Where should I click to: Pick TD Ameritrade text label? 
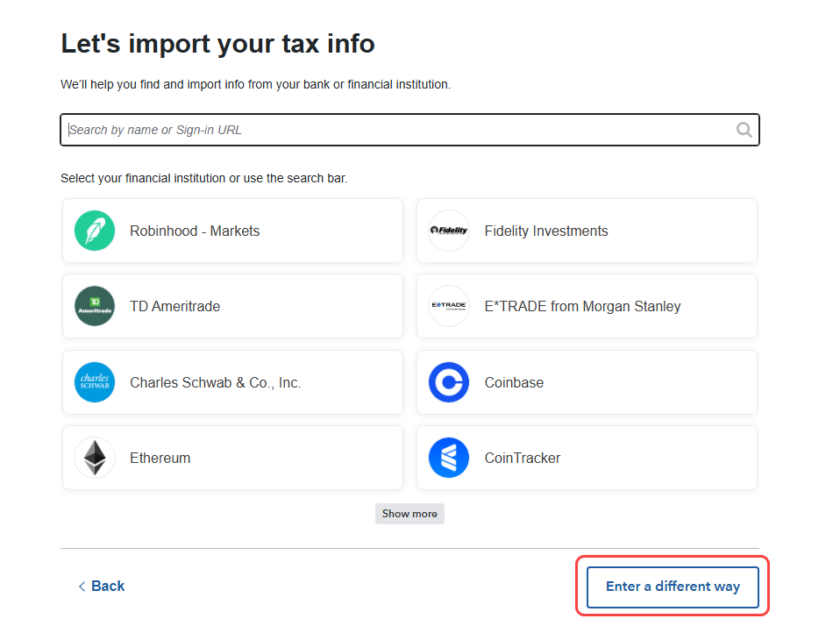coord(174,306)
